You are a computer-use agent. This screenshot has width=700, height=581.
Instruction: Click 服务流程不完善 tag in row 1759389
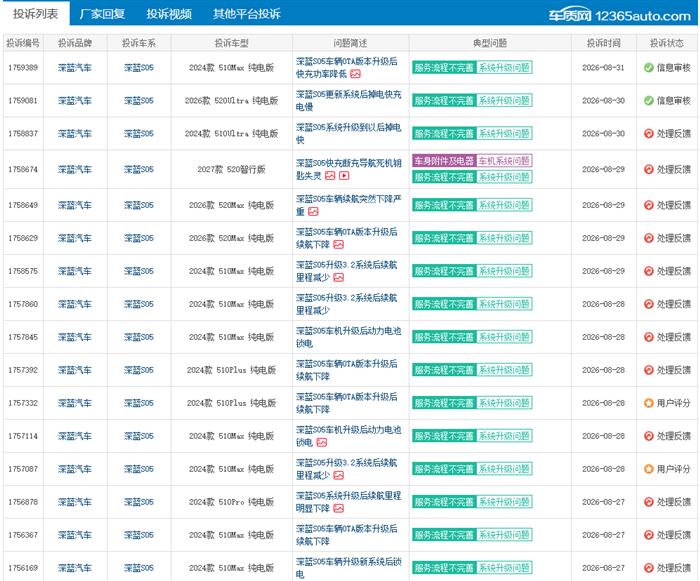[444, 68]
